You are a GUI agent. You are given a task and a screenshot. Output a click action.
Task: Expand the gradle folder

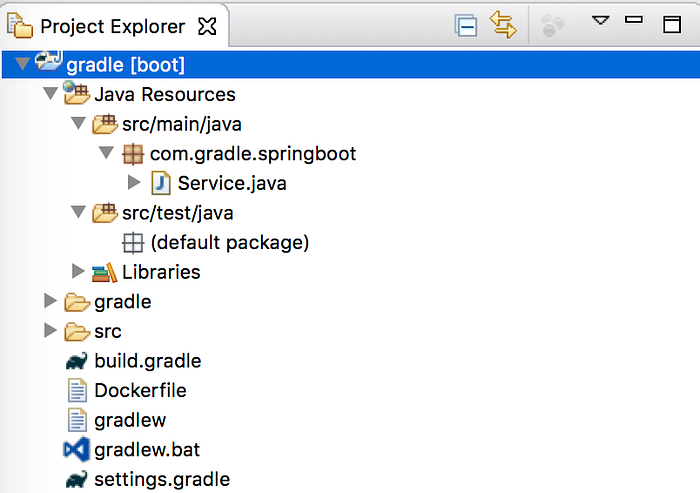coord(50,301)
